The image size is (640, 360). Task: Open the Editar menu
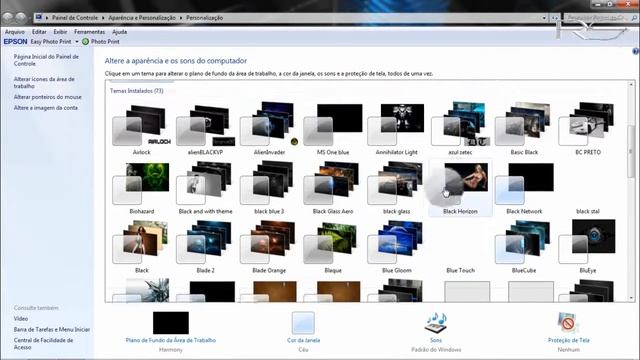39,32
